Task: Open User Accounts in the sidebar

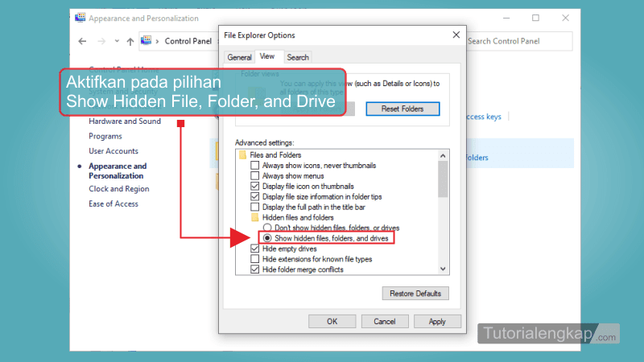Action: pyautogui.click(x=114, y=151)
